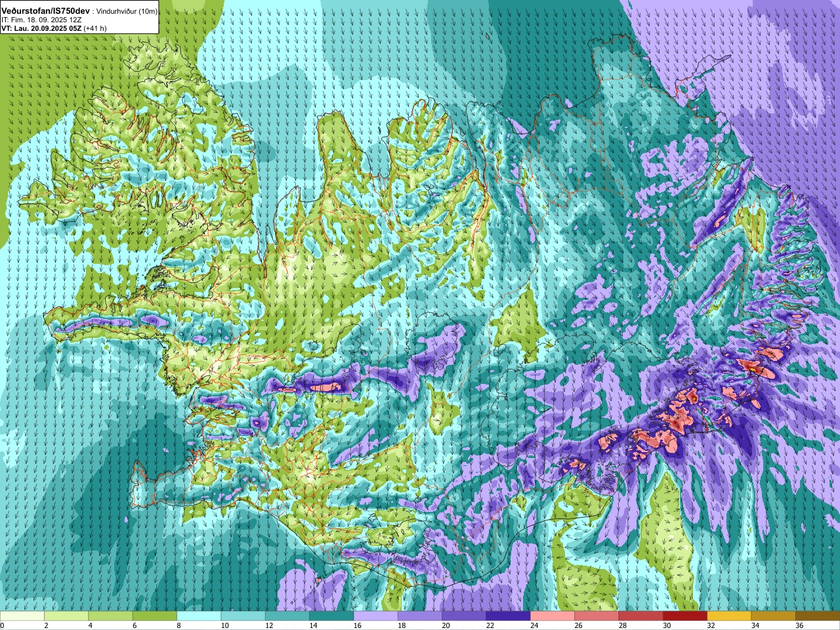Select the IT: Fim. 18. 09. 2025 12Z line
The width and height of the screenshot is (840, 630).
(x=41, y=20)
